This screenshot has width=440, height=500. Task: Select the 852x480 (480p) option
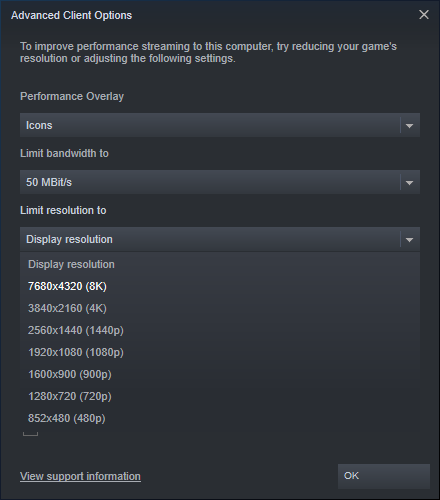click(220, 418)
